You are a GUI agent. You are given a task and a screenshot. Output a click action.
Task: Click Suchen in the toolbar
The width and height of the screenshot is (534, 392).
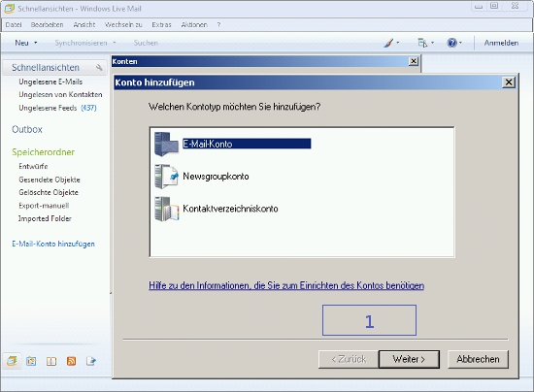coord(146,43)
